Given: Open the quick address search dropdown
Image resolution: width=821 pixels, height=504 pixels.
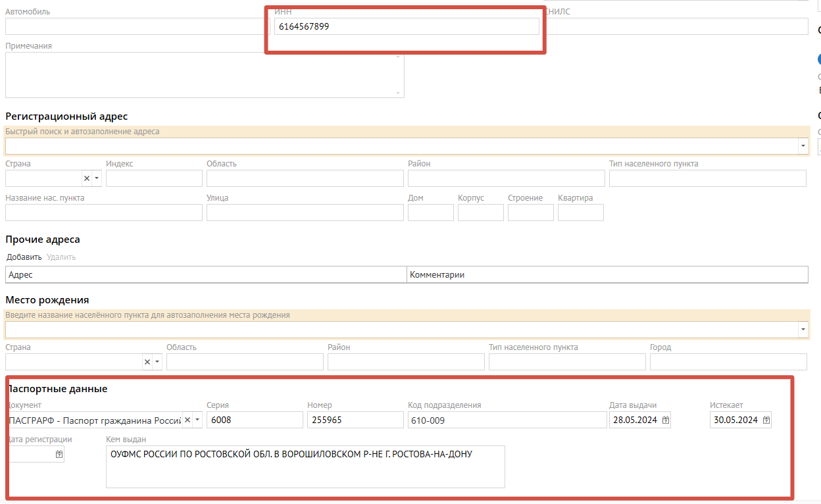Looking at the screenshot, I should point(803,146).
